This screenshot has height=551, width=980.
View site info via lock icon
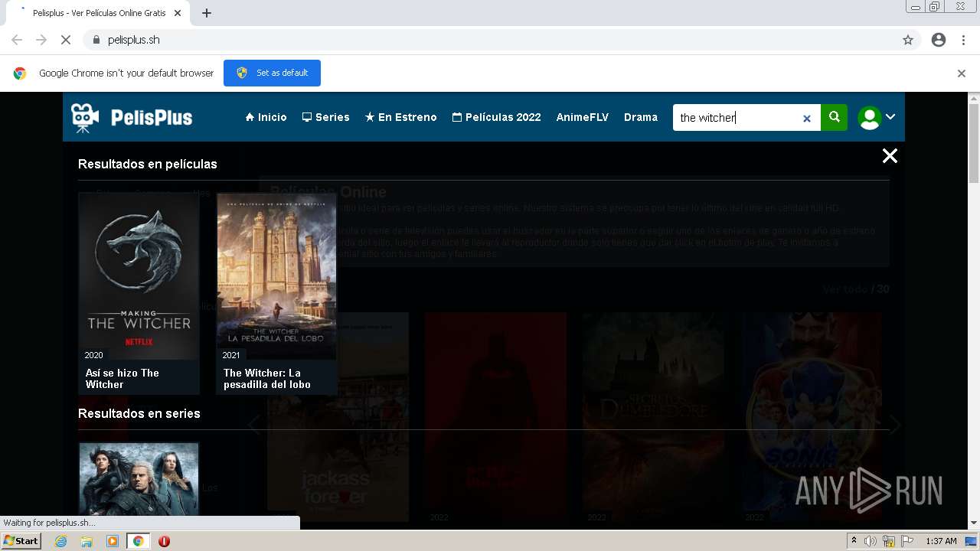coord(96,40)
